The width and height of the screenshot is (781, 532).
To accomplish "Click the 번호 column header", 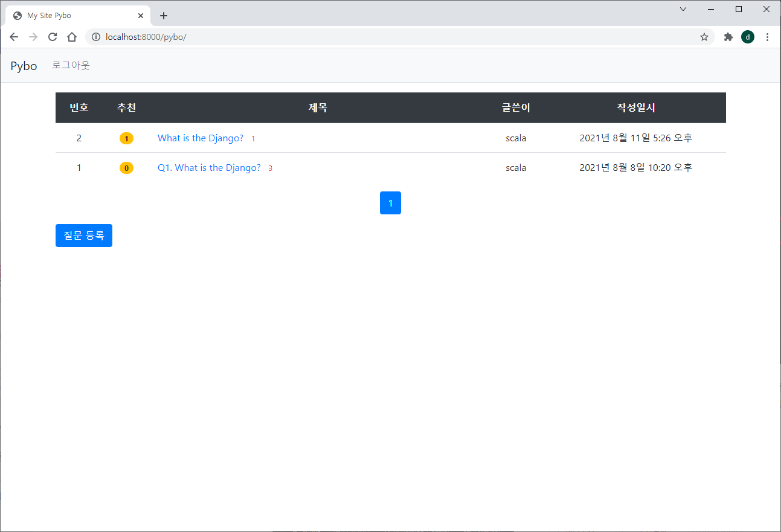I will tap(79, 107).
